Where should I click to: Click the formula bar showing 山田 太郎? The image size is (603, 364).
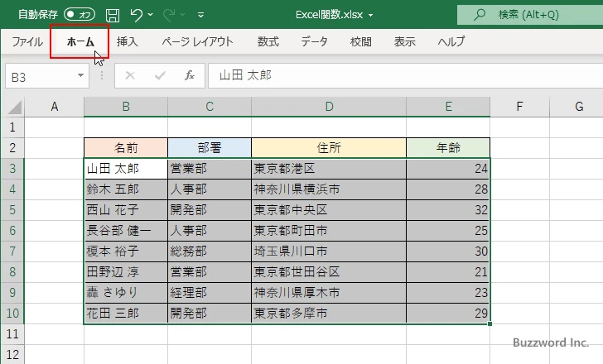point(406,76)
